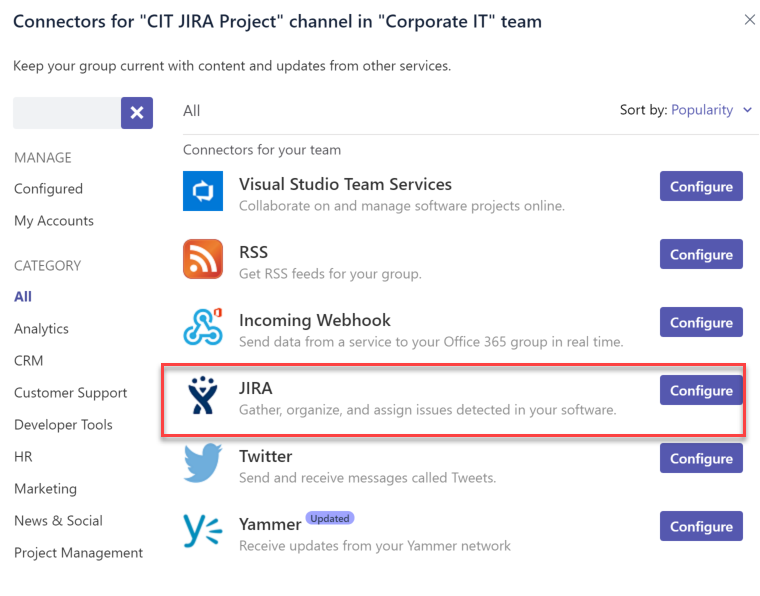The image size is (760, 596).
Task: Configure the Incoming Webhook connector
Action: click(701, 322)
